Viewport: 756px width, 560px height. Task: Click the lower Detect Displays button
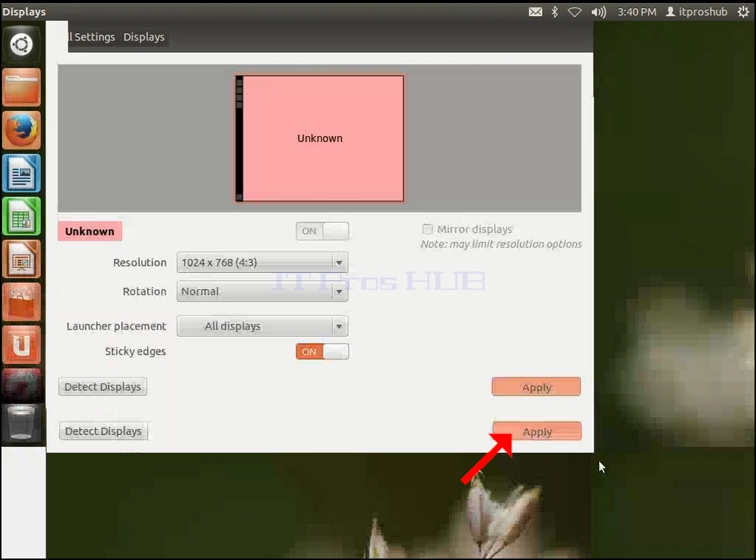103,431
